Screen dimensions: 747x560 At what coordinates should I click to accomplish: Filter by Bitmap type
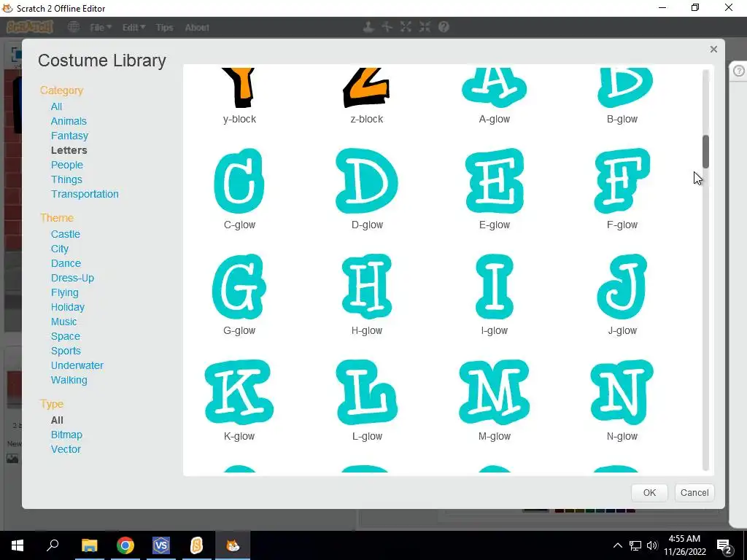[66, 435]
